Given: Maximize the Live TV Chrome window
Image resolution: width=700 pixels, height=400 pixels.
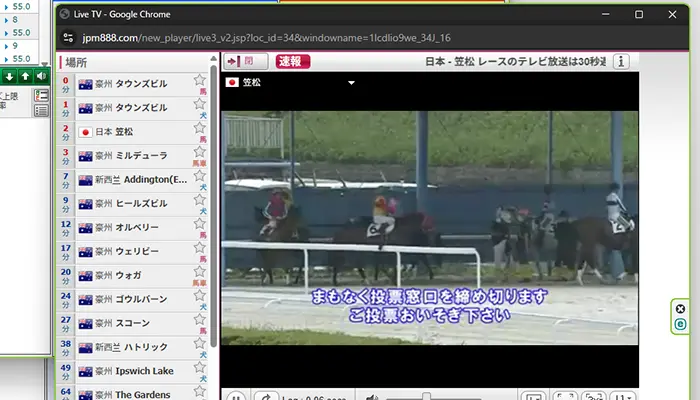Looking at the screenshot, I should (639, 14).
